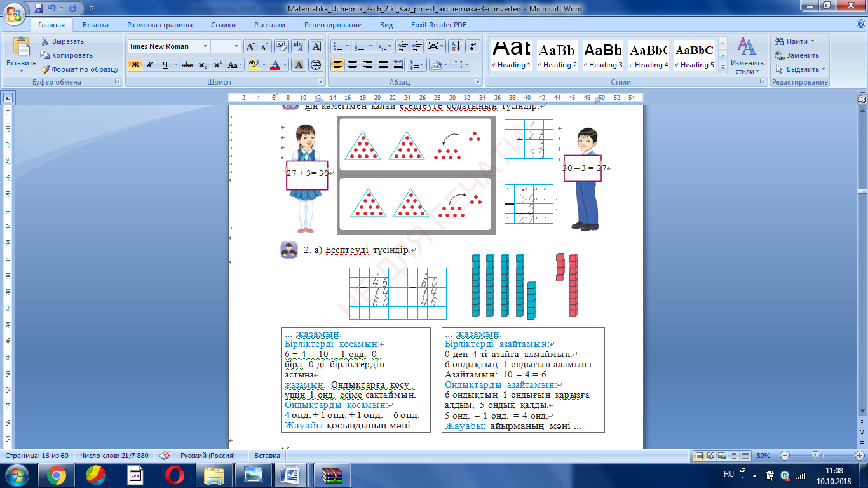Screen dimensions: 868x488
Task: Center-align the text
Action: point(352,65)
